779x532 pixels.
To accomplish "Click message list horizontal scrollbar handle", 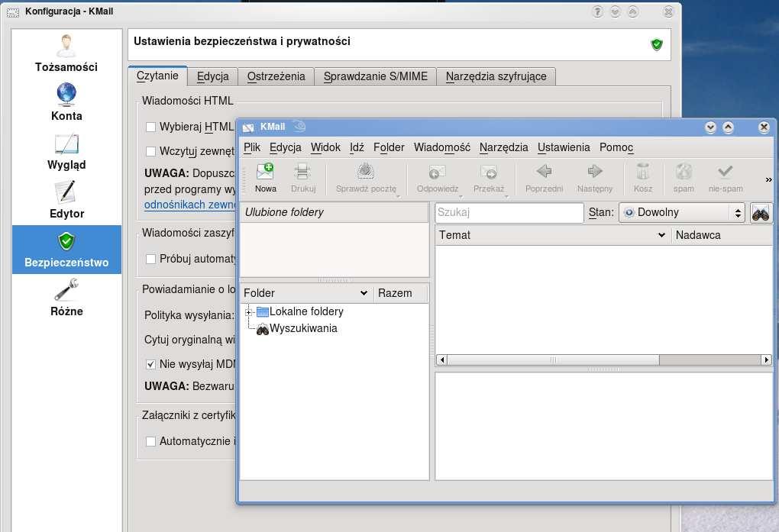I will pyautogui.click(x=553, y=360).
